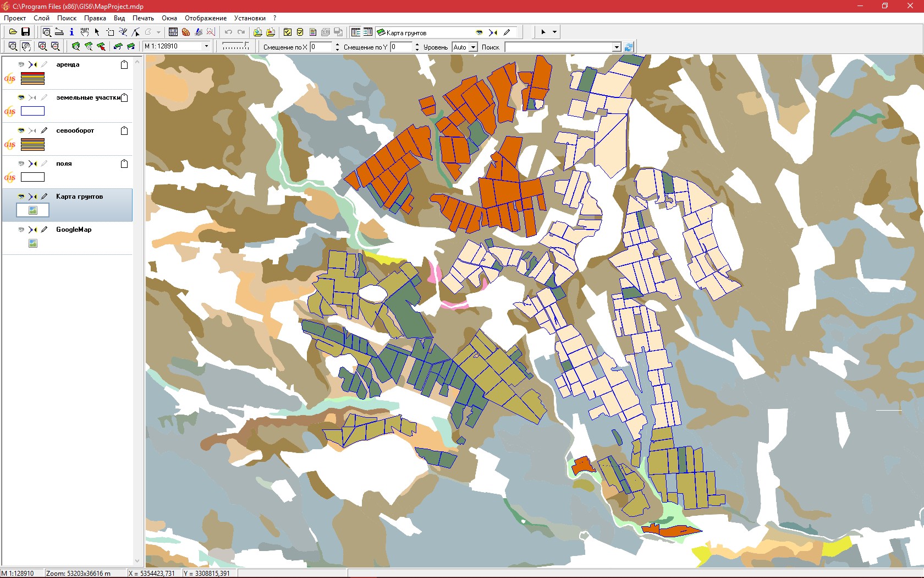Screen dimensions: 924x578
Task: Click the zoom out magnifier icon
Action: point(55,47)
